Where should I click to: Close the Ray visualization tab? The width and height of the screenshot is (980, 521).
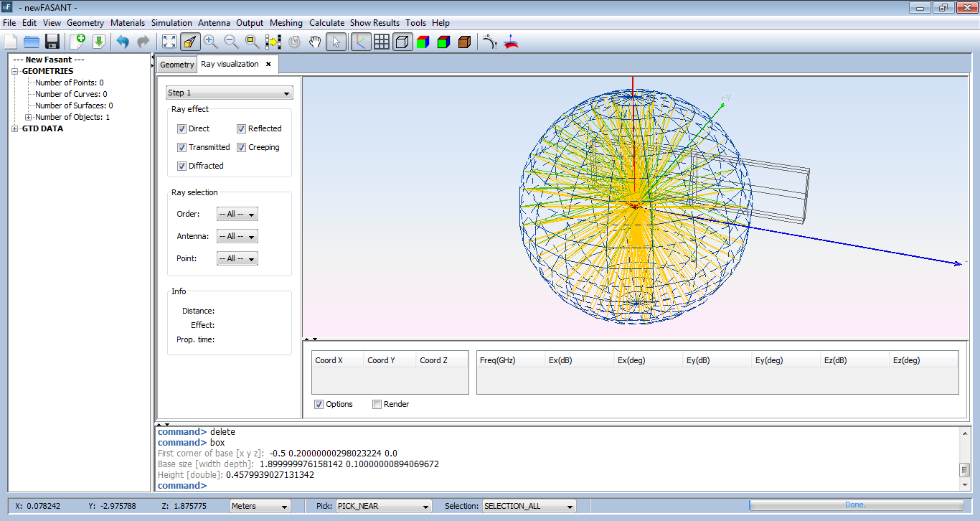tap(268, 64)
